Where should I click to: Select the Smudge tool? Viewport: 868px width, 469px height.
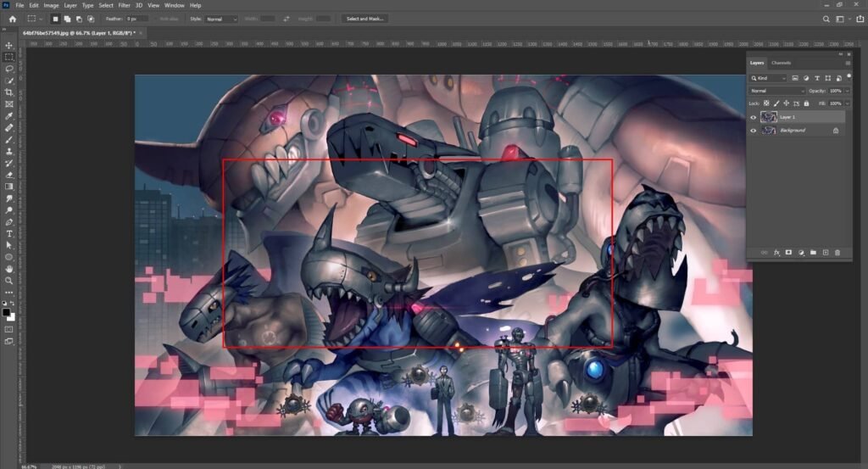tap(8, 198)
